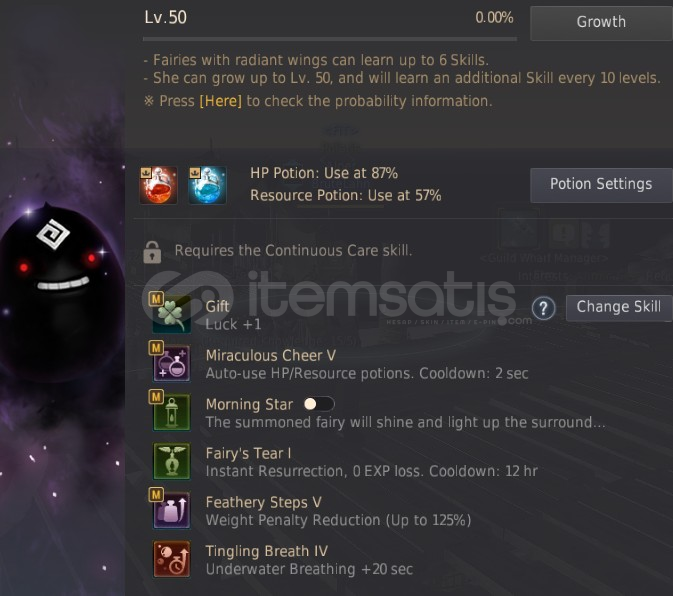Open the [Here] probability information link
This screenshot has height=596, width=673.
coord(221,101)
